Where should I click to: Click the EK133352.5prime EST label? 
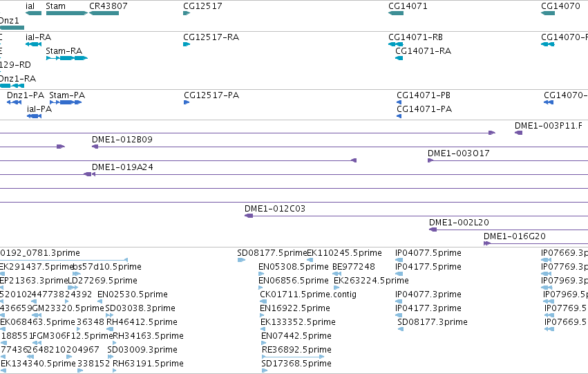click(x=298, y=322)
